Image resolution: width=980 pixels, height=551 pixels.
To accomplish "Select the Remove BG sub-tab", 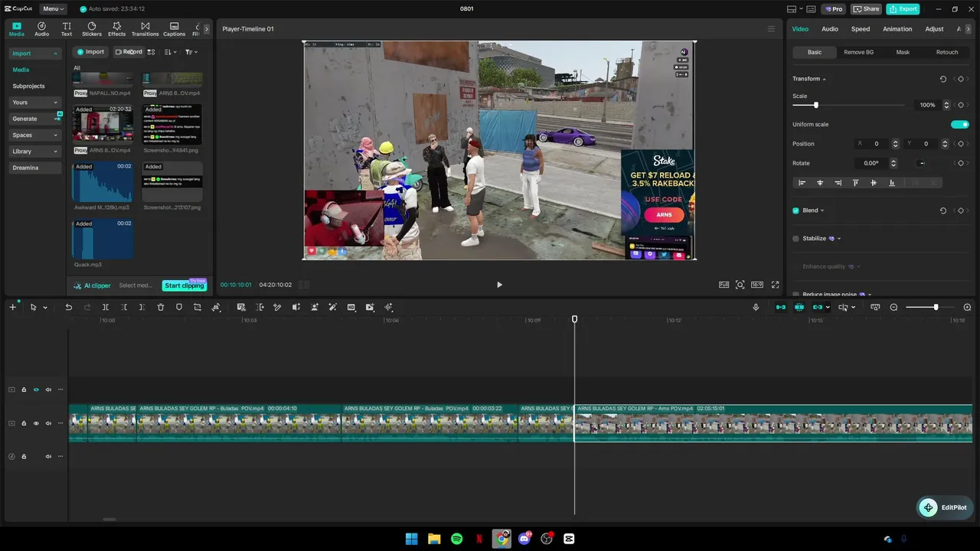I will [x=858, y=52].
